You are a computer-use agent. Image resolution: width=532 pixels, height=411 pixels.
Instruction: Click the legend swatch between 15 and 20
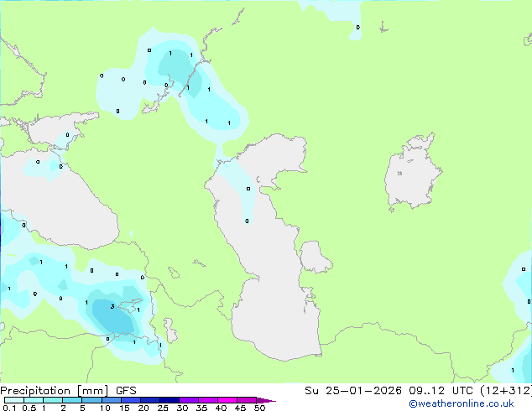point(130,400)
